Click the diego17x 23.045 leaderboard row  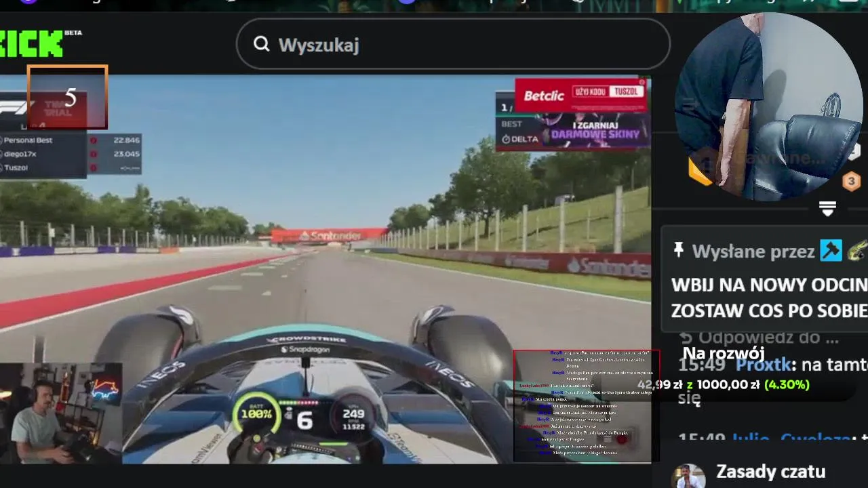click(71, 154)
